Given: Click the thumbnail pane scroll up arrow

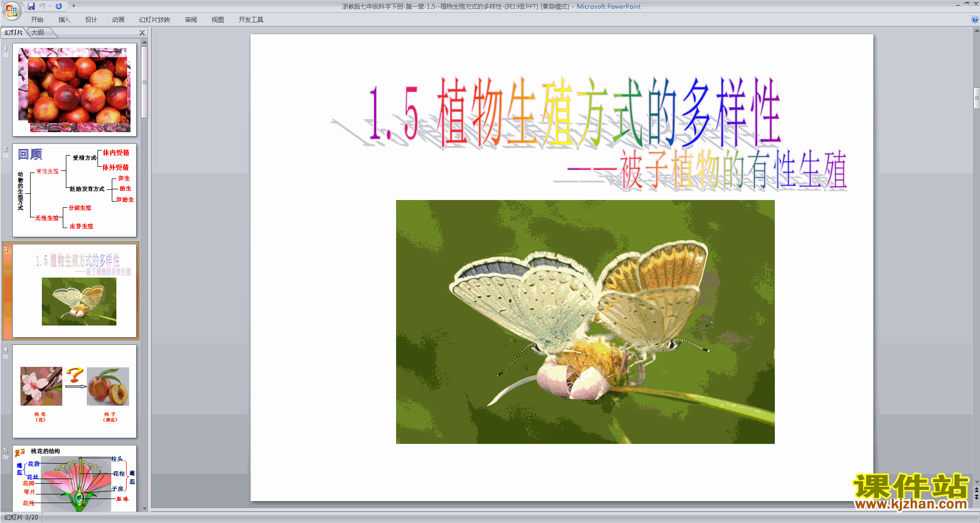Looking at the screenshot, I should pos(144,42).
